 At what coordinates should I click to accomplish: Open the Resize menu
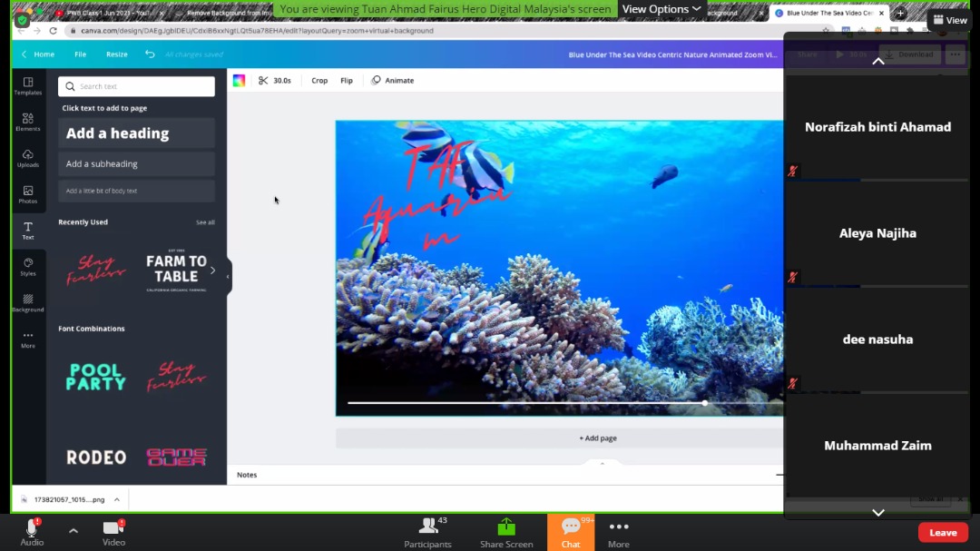117,54
